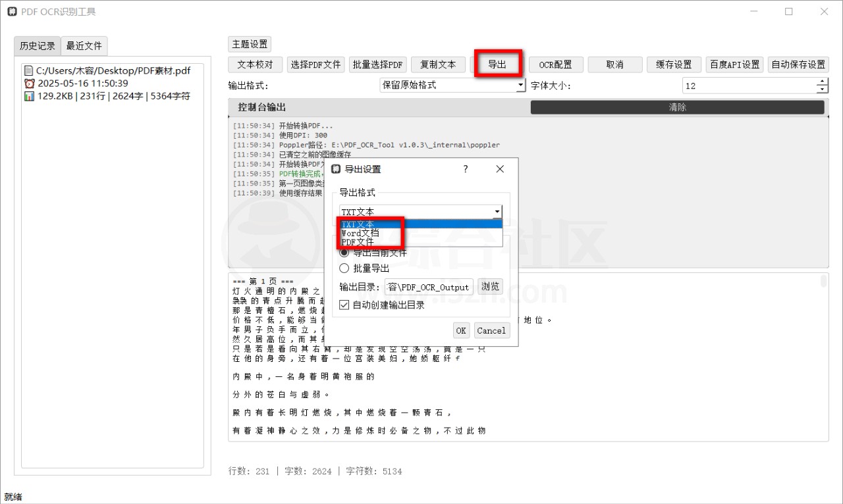The width and height of the screenshot is (843, 504).
Task: Increase font size with up stepper arrow
Action: coord(823,82)
